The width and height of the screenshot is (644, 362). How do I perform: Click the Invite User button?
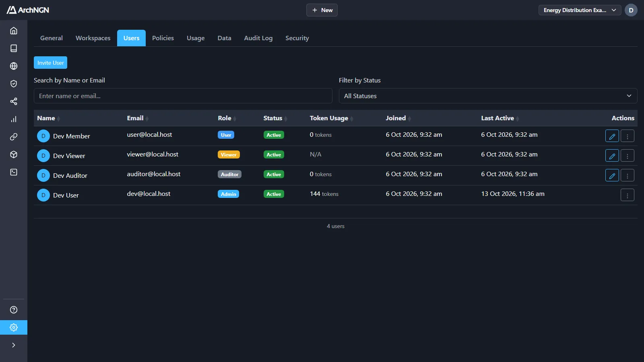(x=50, y=63)
